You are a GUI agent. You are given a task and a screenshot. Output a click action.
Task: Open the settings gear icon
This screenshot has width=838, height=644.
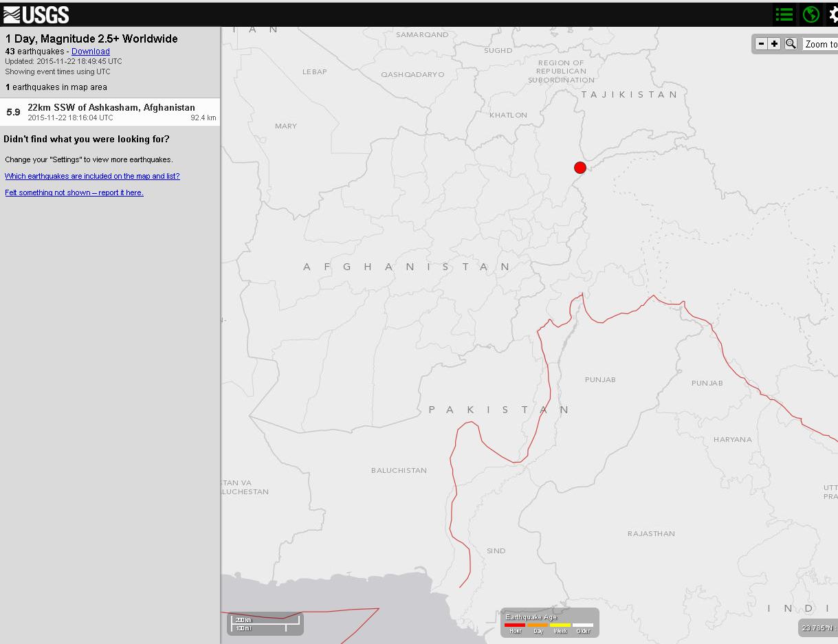[833, 14]
